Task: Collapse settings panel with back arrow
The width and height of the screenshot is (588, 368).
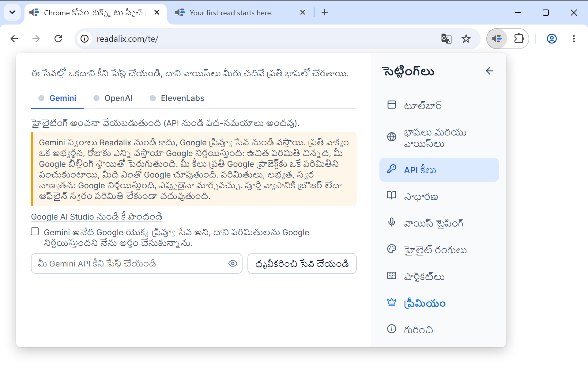Action: pos(489,71)
